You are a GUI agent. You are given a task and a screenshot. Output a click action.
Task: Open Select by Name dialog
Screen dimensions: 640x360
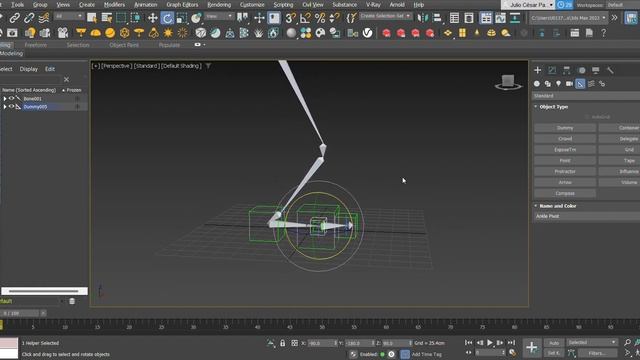click(x=107, y=18)
